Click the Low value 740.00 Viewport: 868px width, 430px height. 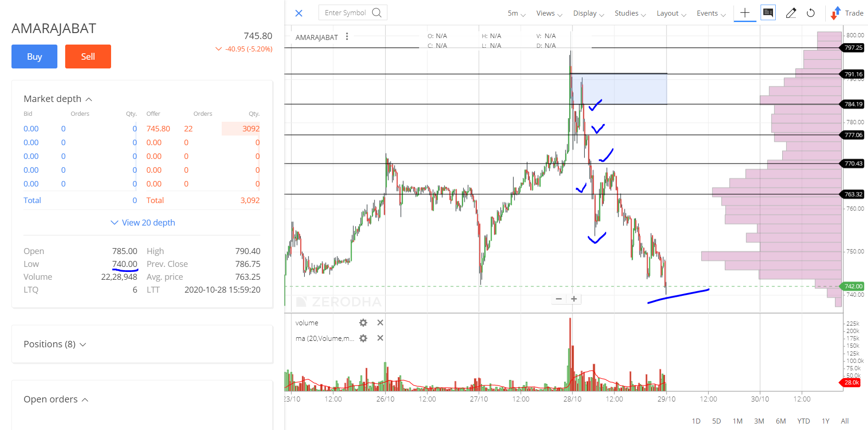pos(124,264)
